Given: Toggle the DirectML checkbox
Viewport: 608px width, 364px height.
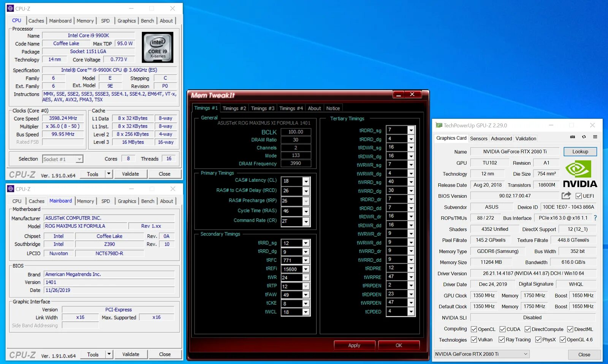Looking at the screenshot, I should [570, 329].
